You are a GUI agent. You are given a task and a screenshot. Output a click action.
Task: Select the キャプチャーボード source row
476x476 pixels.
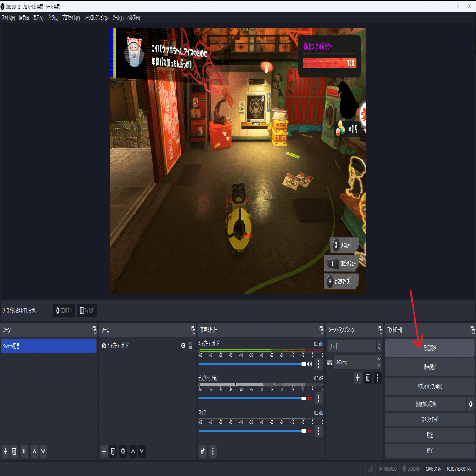pos(147,346)
